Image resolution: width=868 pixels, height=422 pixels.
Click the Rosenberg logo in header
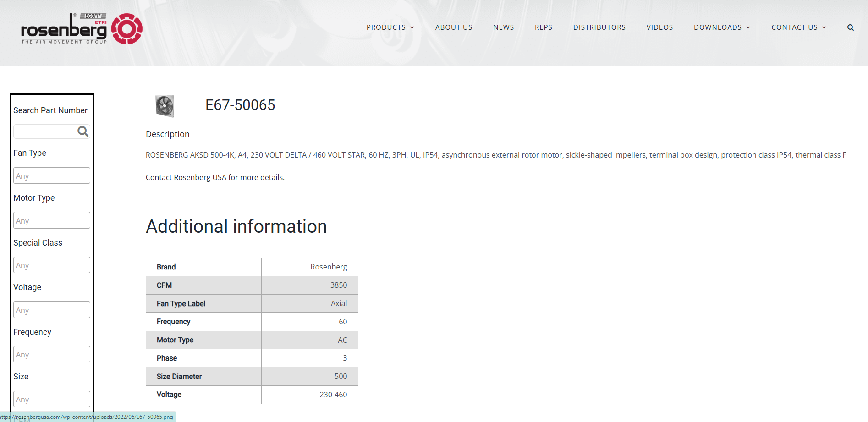click(x=82, y=29)
